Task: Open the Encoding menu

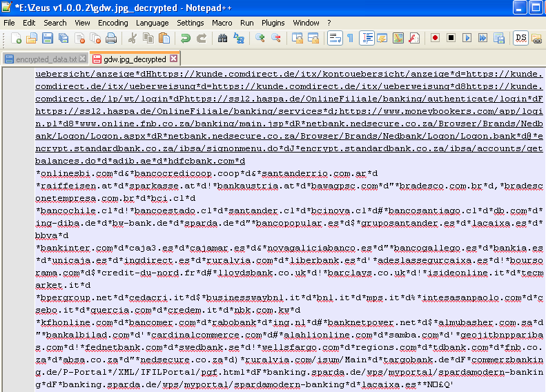Action: point(113,23)
